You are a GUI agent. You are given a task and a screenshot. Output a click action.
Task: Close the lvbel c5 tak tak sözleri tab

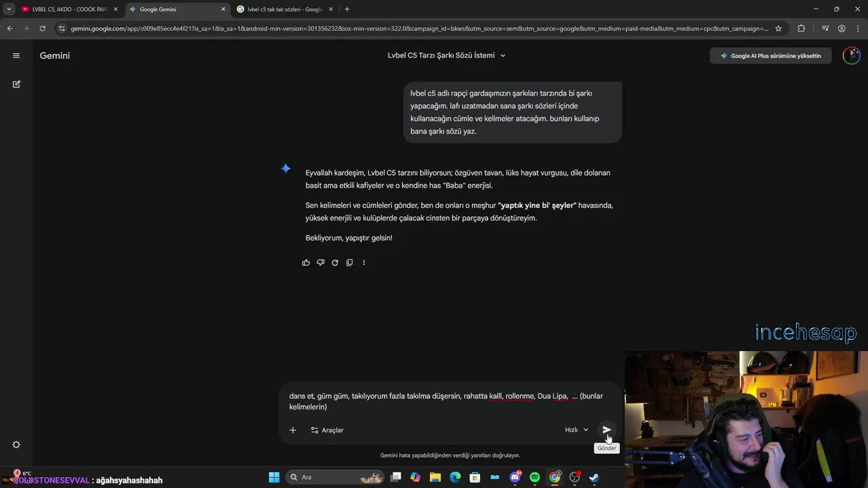[x=330, y=9]
